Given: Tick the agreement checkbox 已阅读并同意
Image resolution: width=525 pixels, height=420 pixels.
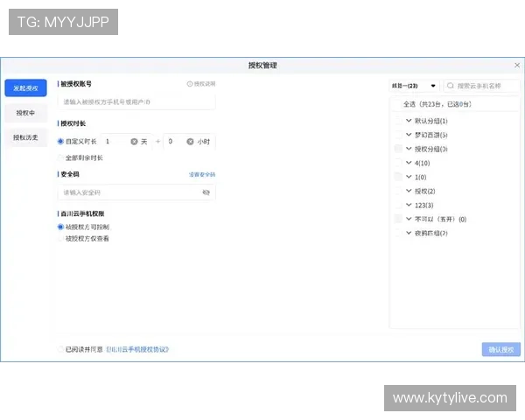Looking at the screenshot, I should coord(60,349).
